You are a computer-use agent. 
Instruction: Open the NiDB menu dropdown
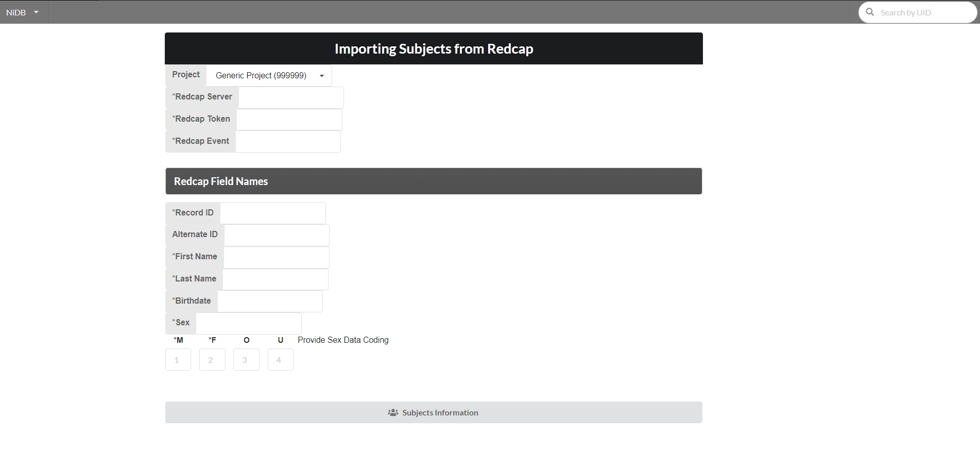pyautogui.click(x=23, y=12)
